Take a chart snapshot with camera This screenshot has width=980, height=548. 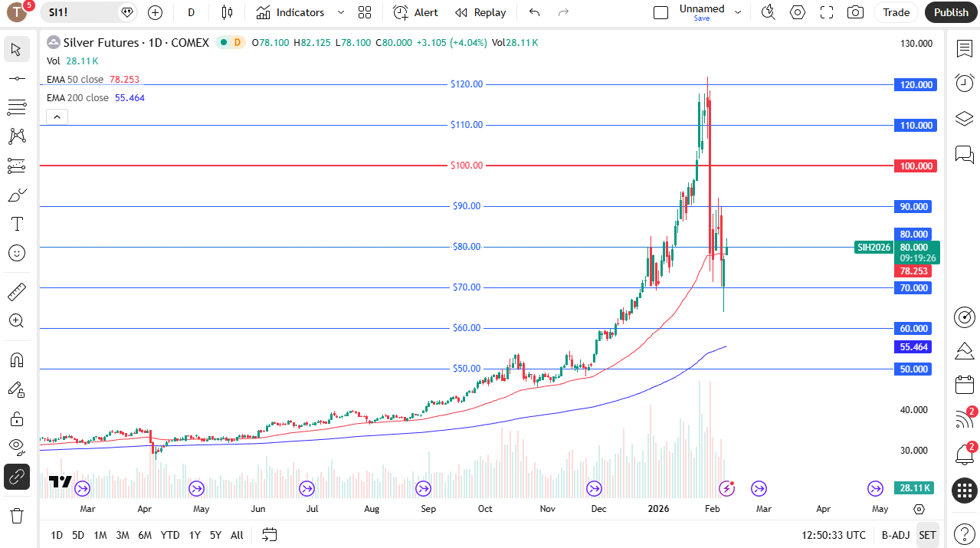pos(856,12)
